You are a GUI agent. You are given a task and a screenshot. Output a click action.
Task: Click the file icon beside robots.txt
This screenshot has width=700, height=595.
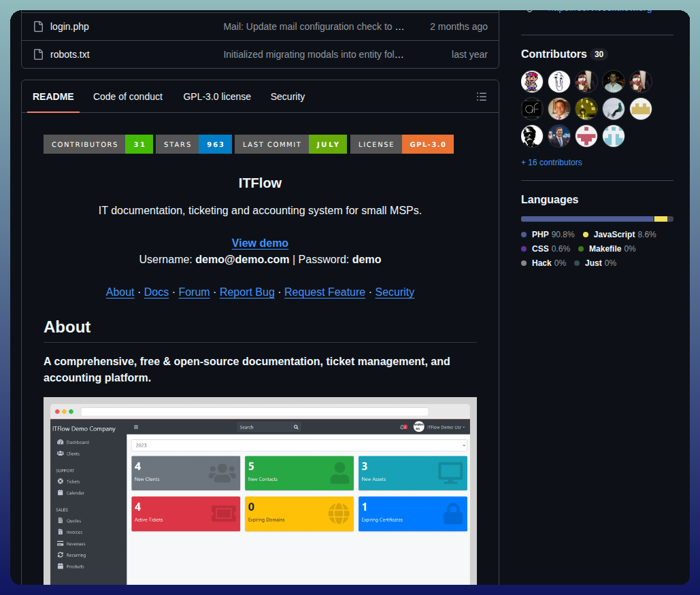pyautogui.click(x=38, y=54)
